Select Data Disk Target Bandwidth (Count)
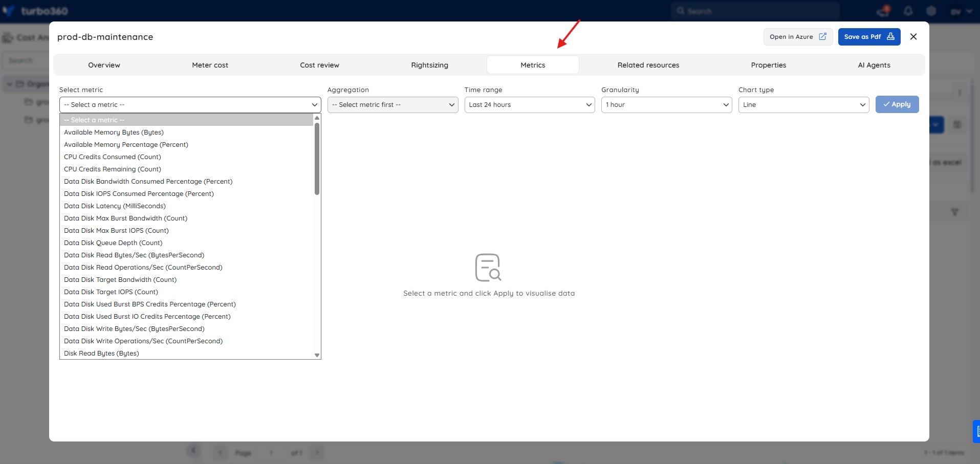The width and height of the screenshot is (980, 464). (x=186, y=280)
